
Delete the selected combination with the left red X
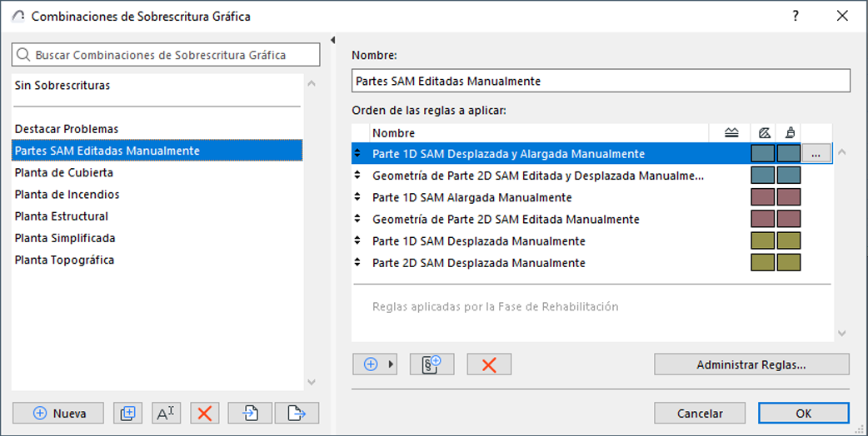click(x=205, y=413)
